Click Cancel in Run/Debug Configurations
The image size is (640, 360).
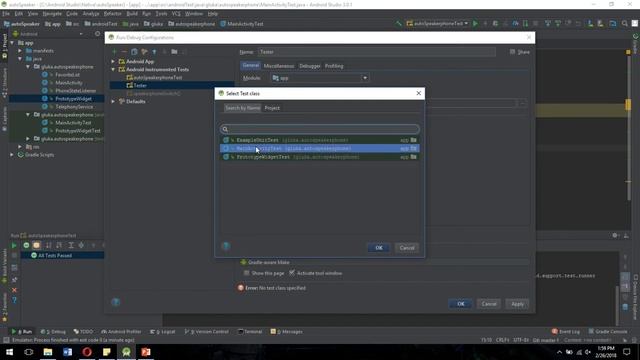coord(489,304)
